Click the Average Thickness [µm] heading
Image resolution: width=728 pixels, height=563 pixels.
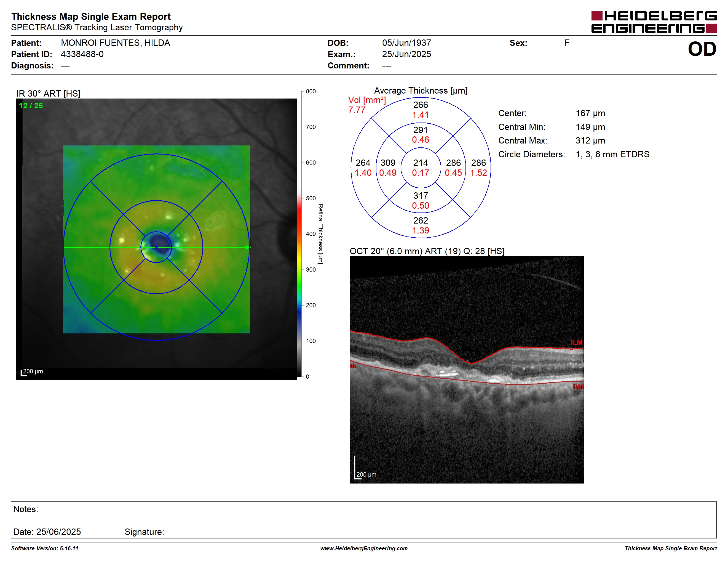point(421,91)
